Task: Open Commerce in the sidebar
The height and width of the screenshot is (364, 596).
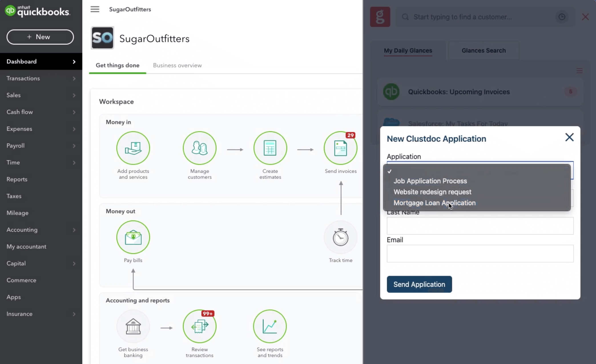Action: point(41,280)
